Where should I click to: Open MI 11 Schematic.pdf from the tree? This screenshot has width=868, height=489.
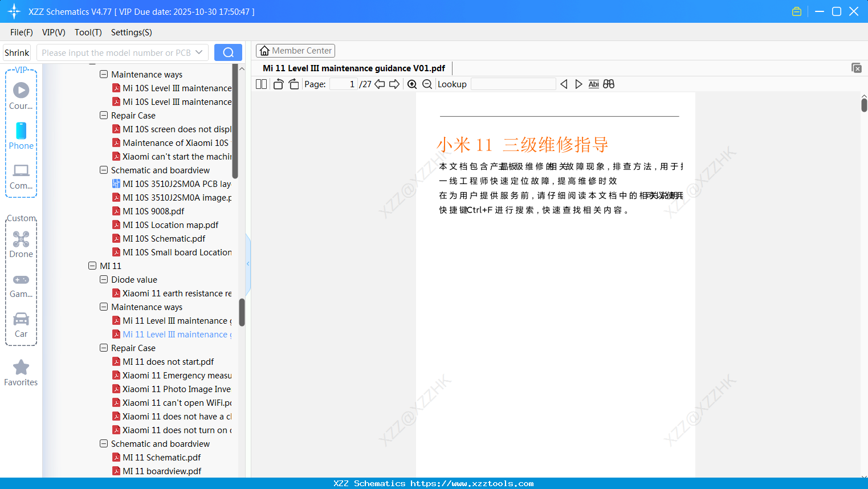[161, 457]
